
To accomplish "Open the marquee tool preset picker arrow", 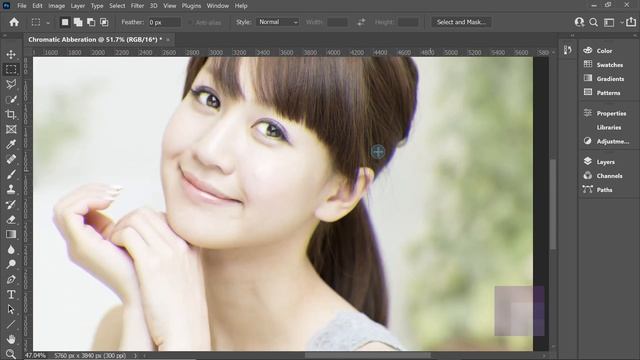I will [x=48, y=23].
